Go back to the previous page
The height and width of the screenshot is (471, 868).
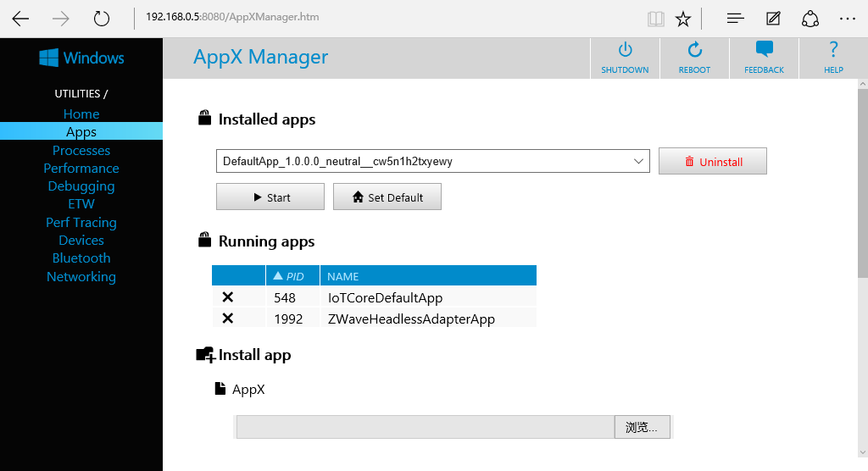20,19
